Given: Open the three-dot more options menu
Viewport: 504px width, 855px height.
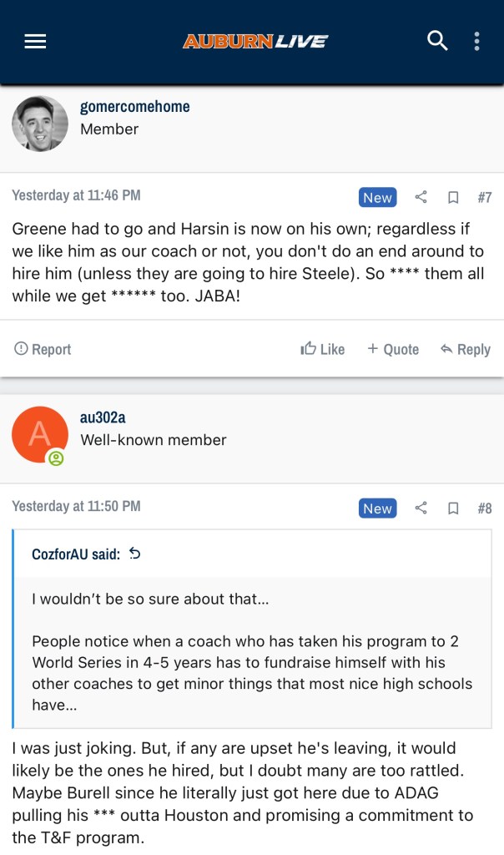Looking at the screenshot, I should point(476,41).
